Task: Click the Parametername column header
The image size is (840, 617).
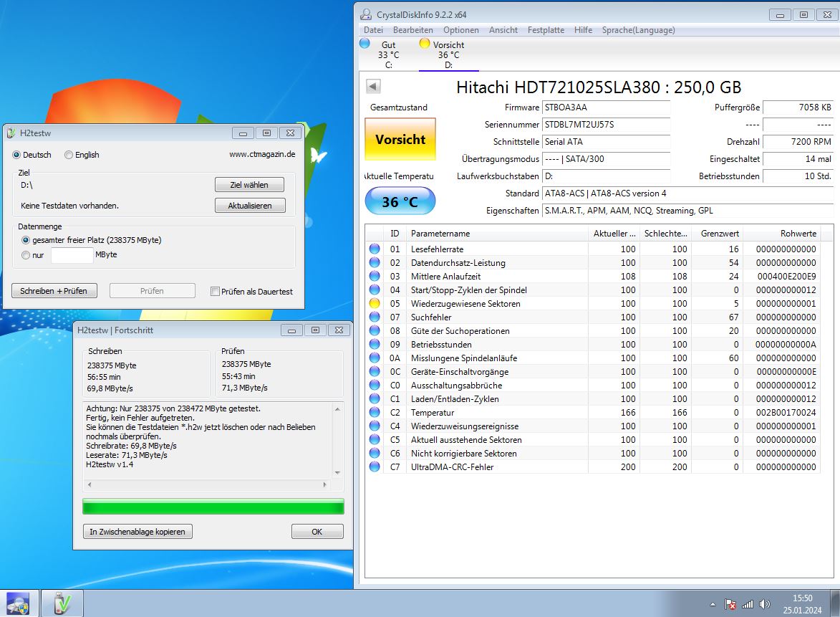Action: tap(497, 233)
